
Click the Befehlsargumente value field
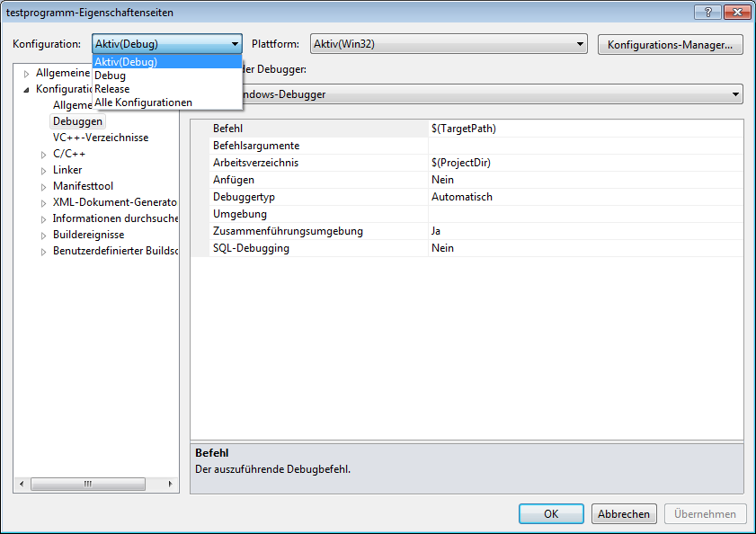(584, 146)
